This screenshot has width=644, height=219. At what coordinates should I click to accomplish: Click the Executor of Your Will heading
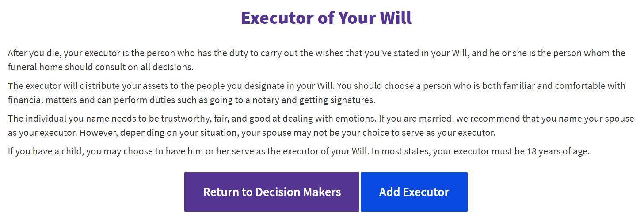(x=326, y=18)
